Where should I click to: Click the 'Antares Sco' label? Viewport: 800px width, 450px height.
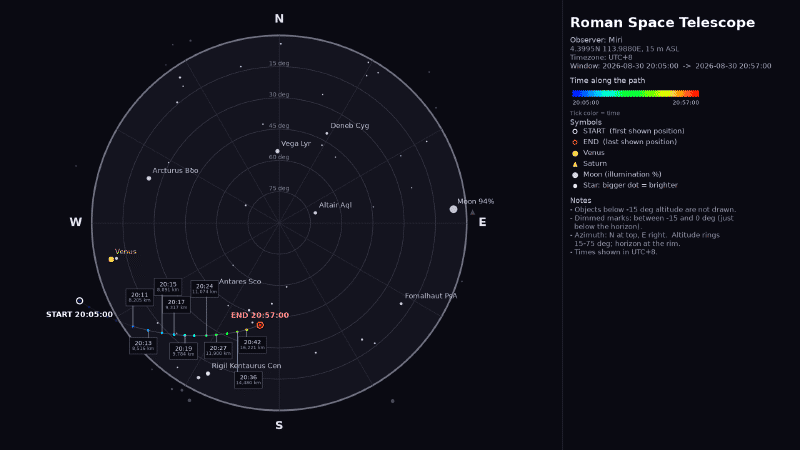pos(240,282)
